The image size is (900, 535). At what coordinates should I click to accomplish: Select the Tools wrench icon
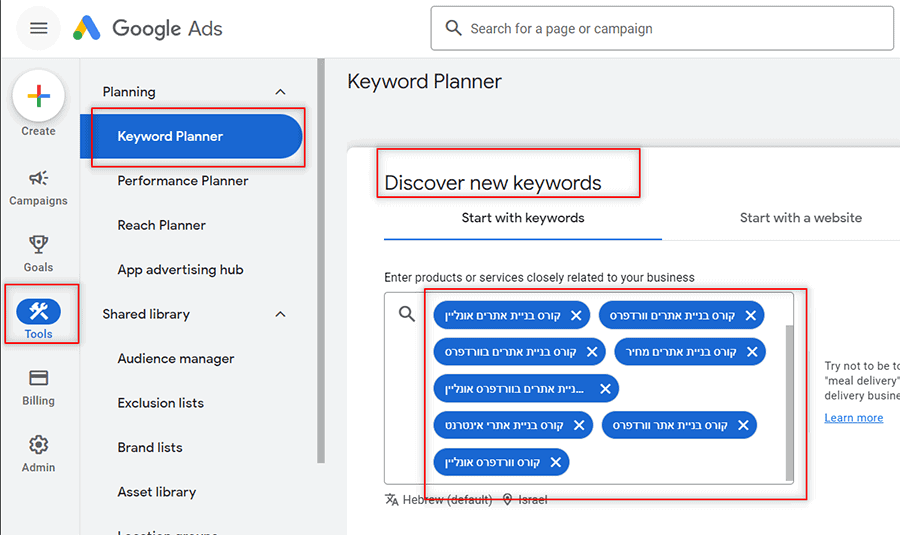coord(38,312)
